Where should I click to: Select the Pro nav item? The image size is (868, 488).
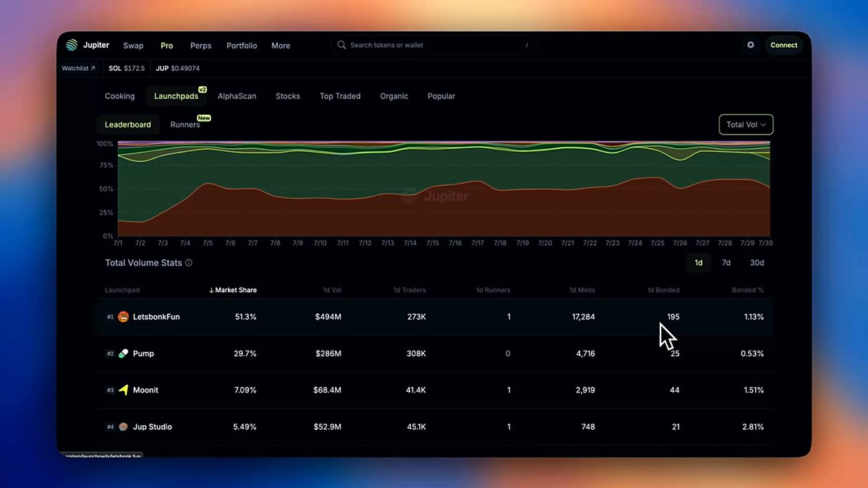point(167,46)
